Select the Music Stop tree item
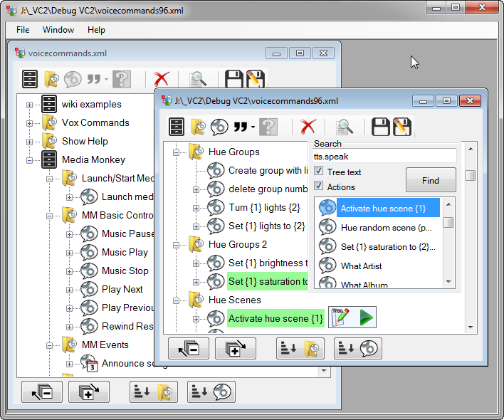 tap(125, 271)
